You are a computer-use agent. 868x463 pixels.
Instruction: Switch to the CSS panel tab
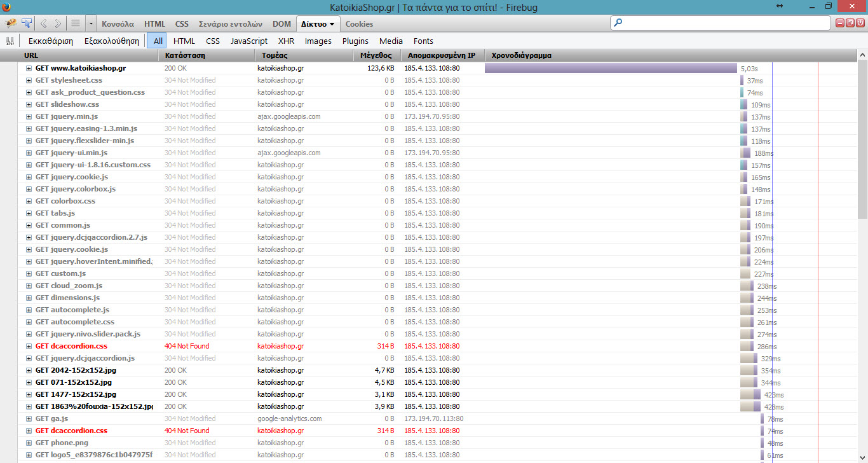point(182,24)
